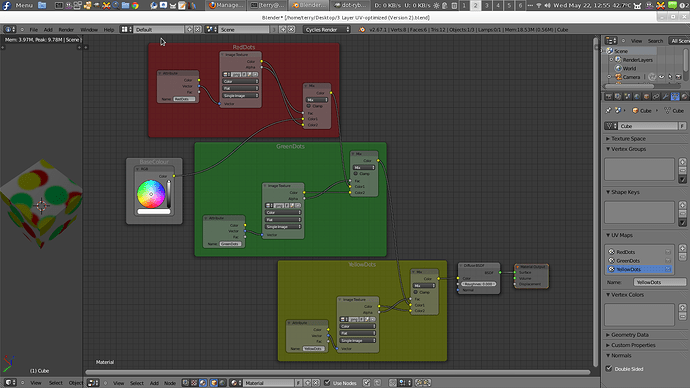
Task: Open the Constraints properties tab icon
Action: (x=656, y=96)
